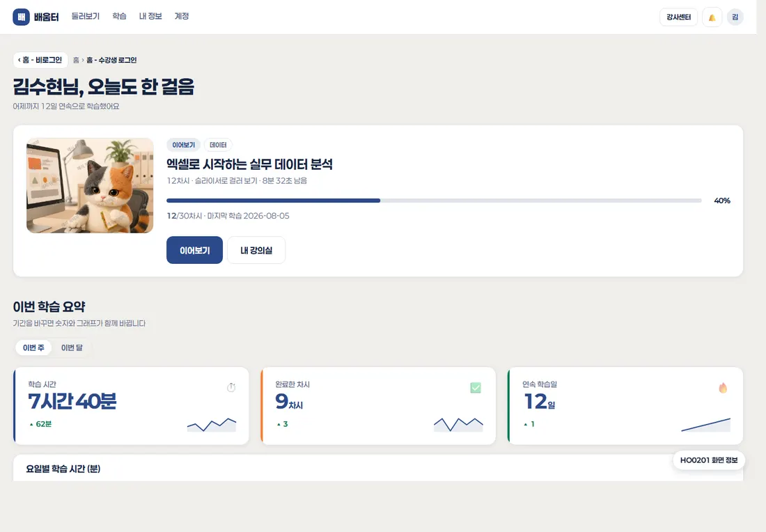The height and width of the screenshot is (532, 766).
Task: Click the 이어보기 tag chip
Action: coord(183,145)
